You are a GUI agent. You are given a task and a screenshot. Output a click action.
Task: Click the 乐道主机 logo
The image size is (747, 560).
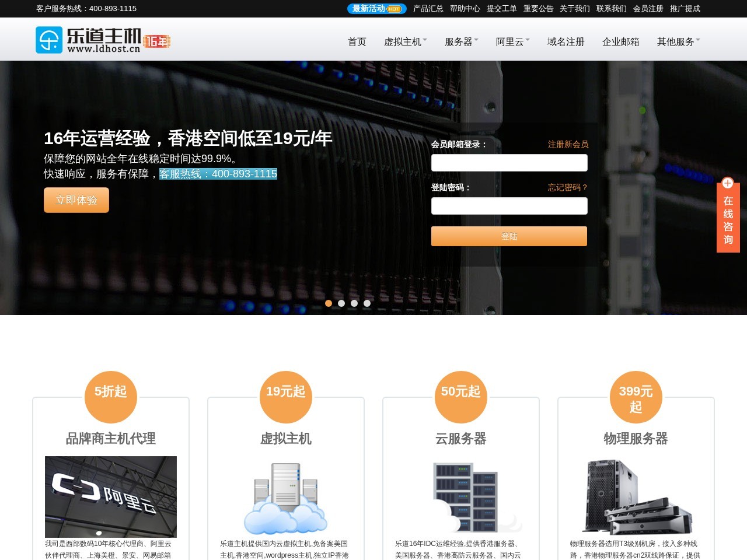click(x=103, y=40)
